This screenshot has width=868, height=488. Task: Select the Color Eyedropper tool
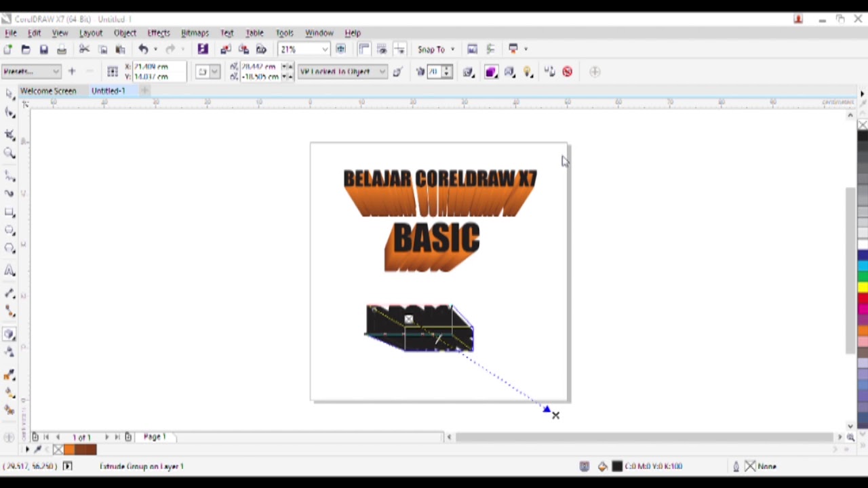click(9, 375)
